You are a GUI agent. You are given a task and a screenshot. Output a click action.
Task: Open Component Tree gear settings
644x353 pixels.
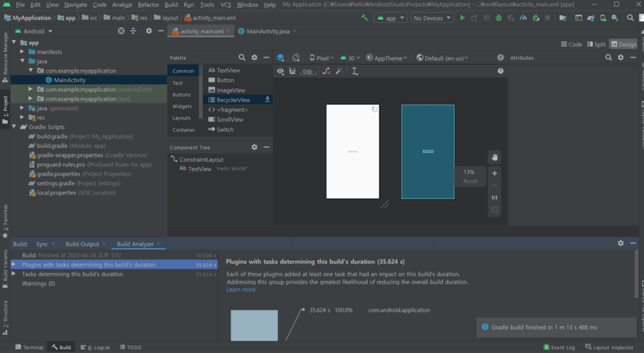pos(255,147)
